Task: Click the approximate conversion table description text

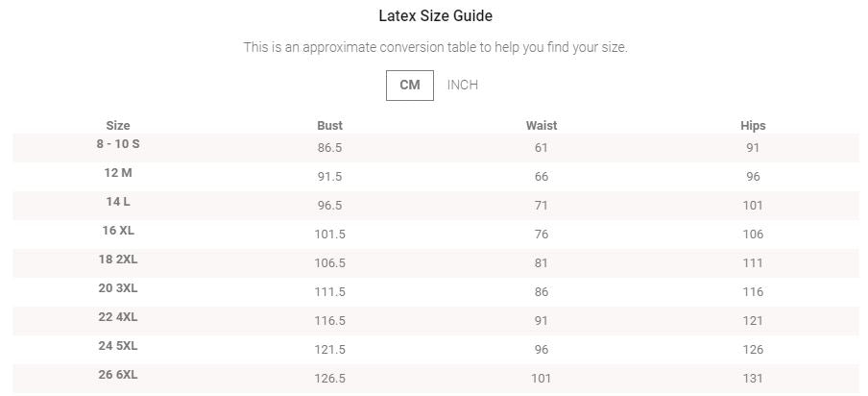Action: click(x=435, y=47)
